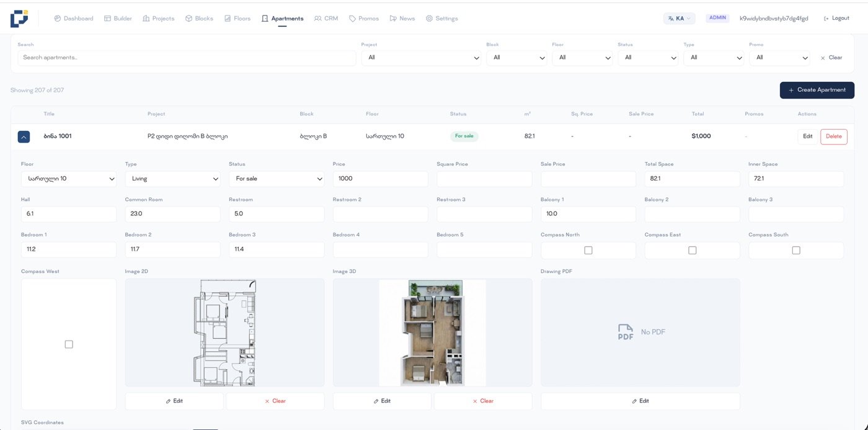The height and width of the screenshot is (430, 868).
Task: Focus the Search apartments input field
Action: click(x=187, y=58)
